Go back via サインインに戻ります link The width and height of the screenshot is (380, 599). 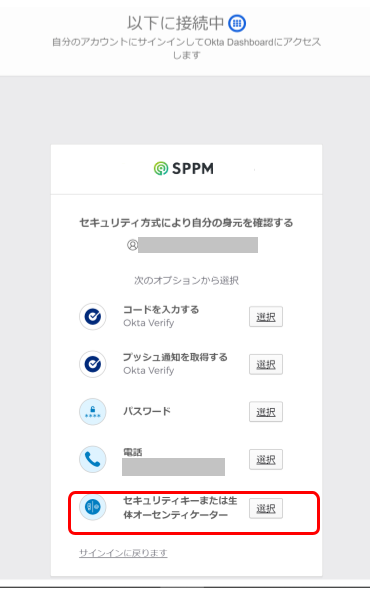click(123, 553)
